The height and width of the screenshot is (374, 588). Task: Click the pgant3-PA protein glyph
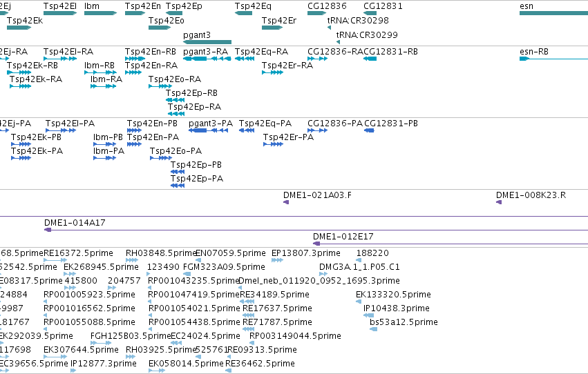click(x=208, y=130)
